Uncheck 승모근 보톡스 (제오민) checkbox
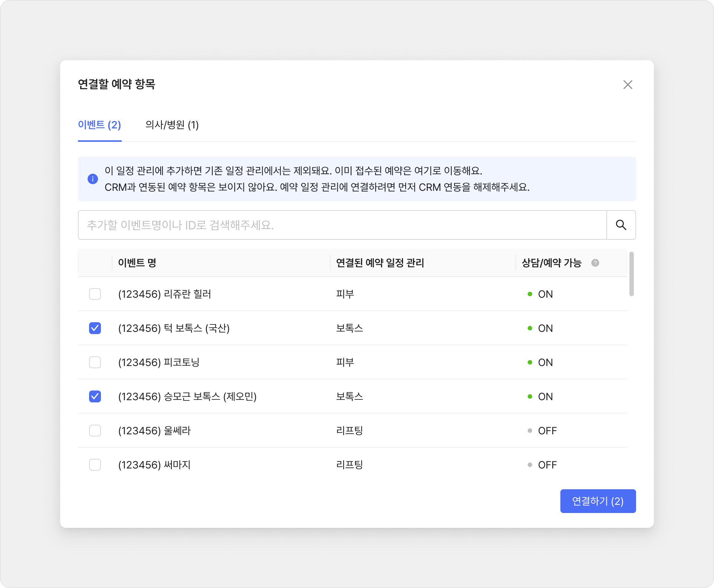 tap(95, 396)
